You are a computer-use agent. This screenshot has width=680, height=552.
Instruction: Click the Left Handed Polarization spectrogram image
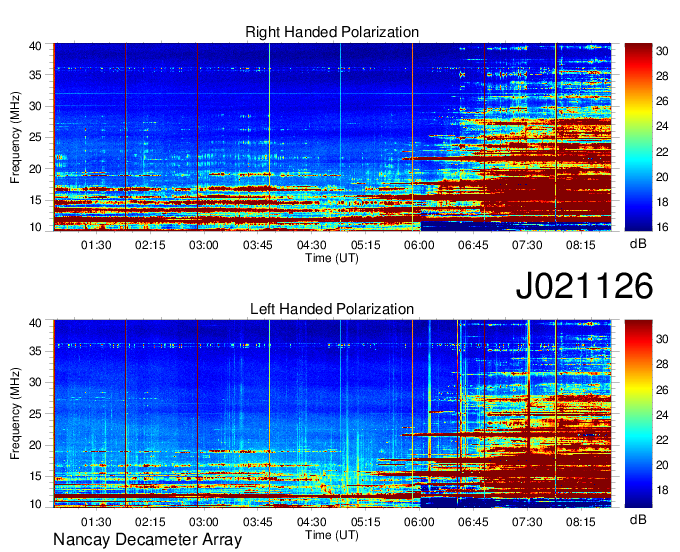332,414
